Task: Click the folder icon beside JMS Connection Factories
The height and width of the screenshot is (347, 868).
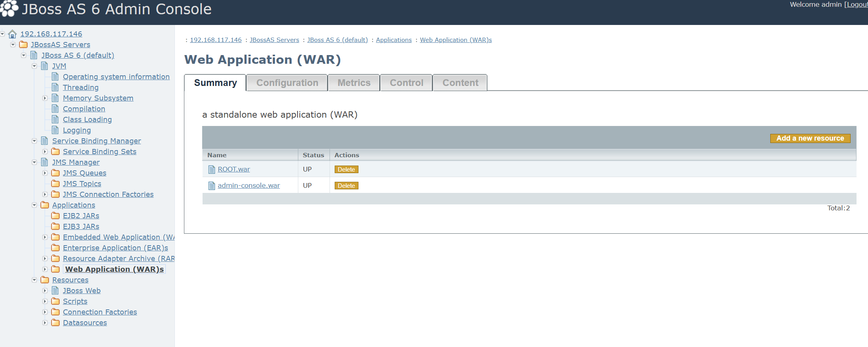Action: click(x=56, y=194)
